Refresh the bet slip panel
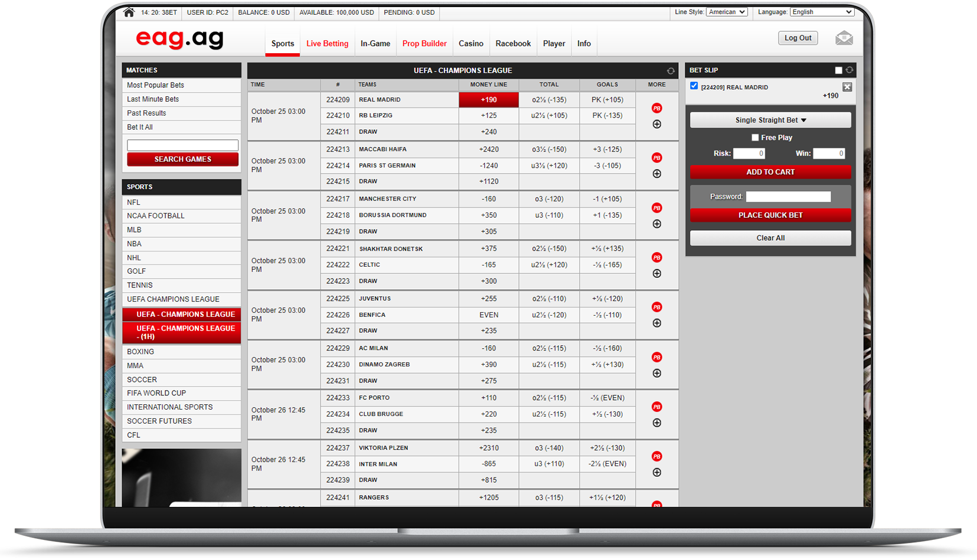This screenshot has height=560, width=977. coord(849,70)
